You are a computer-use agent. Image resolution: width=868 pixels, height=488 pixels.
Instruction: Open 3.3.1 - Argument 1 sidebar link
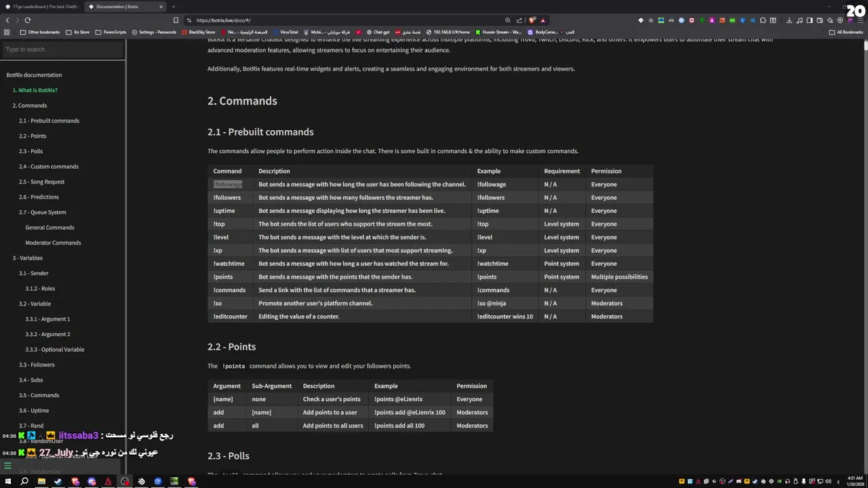pyautogui.click(x=47, y=319)
